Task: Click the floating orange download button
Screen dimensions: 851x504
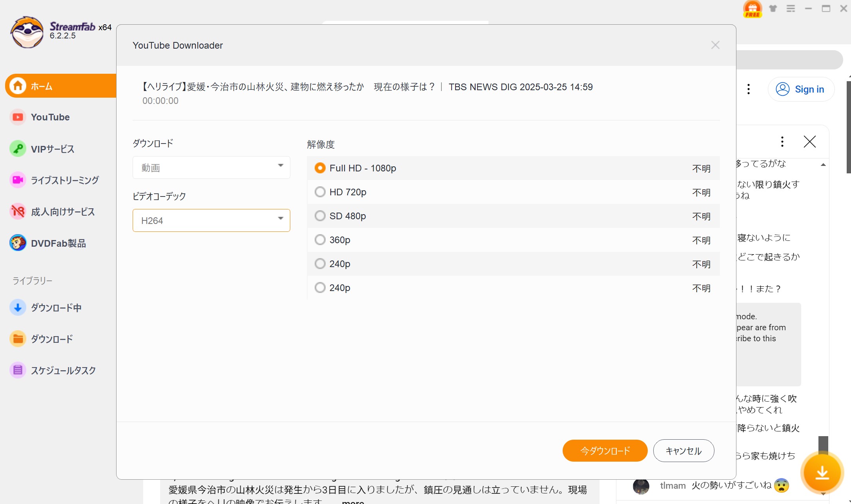Action: pos(822,473)
